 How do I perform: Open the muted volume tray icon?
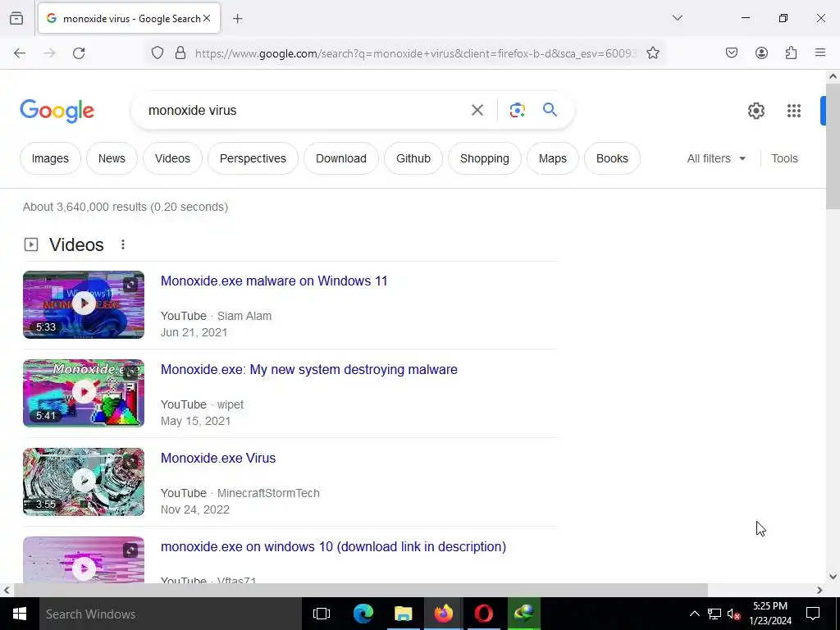point(733,614)
